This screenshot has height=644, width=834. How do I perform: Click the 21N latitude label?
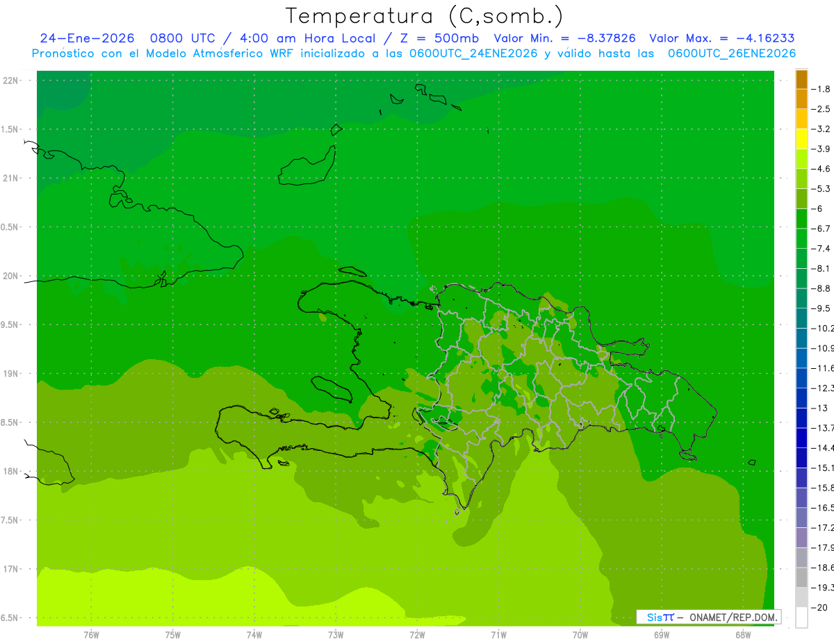10,179
